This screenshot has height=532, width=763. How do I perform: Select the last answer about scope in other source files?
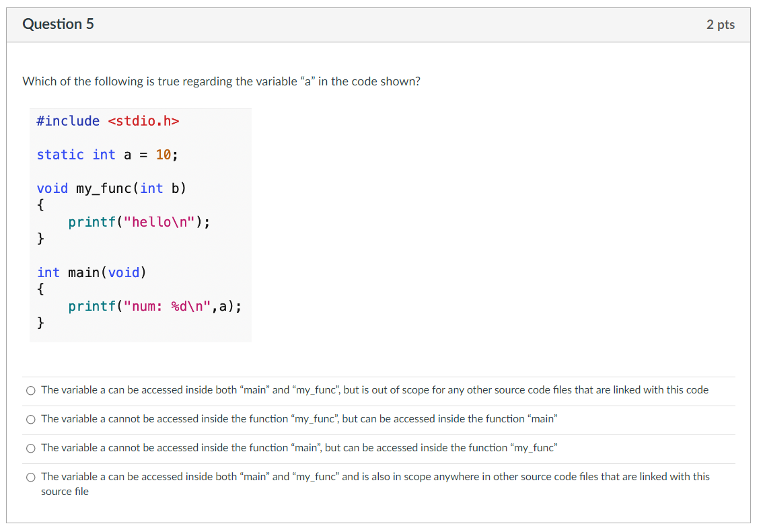coord(31,477)
